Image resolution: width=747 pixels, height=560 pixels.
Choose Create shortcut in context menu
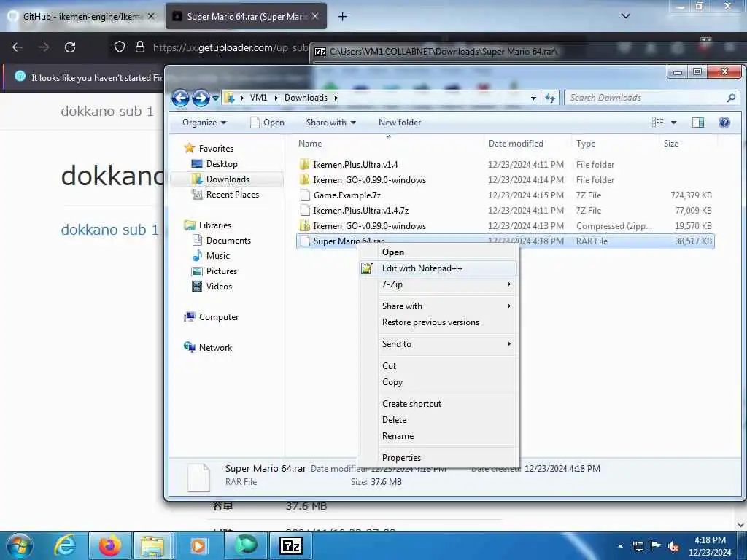[x=438, y=404]
